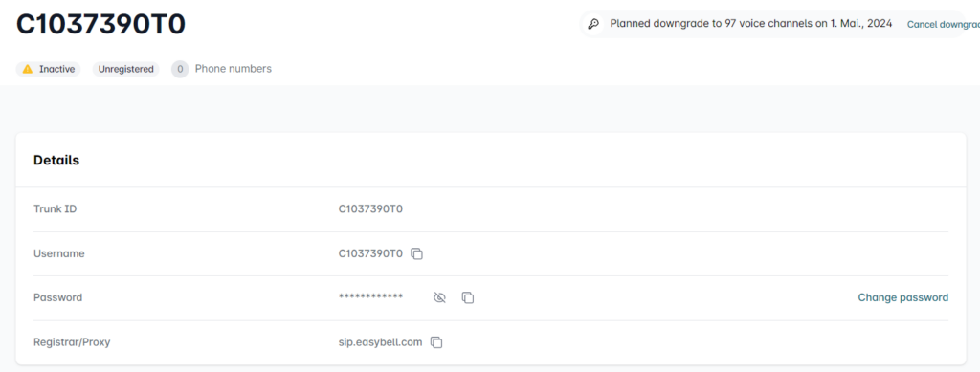Cancel the planned downgrade
Image resolution: width=980 pixels, height=372 pixels.
(x=943, y=24)
